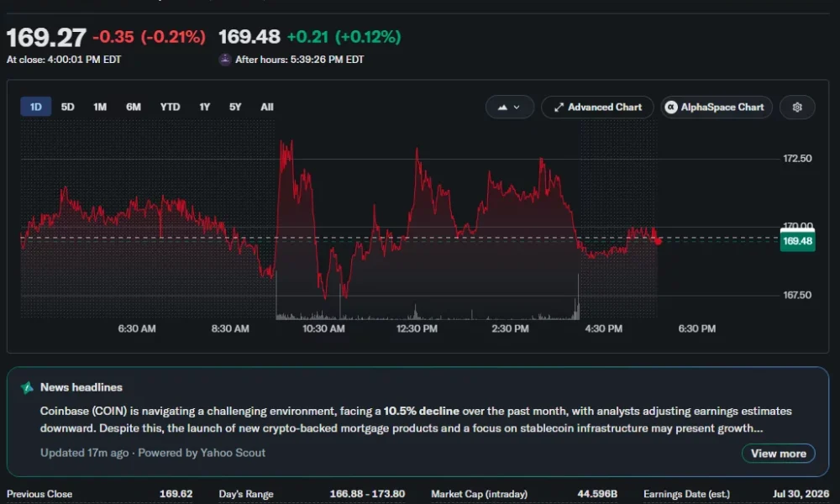Click the 10:30 AM x-axis label
Viewport: 840px width, 504px height.
pos(323,328)
